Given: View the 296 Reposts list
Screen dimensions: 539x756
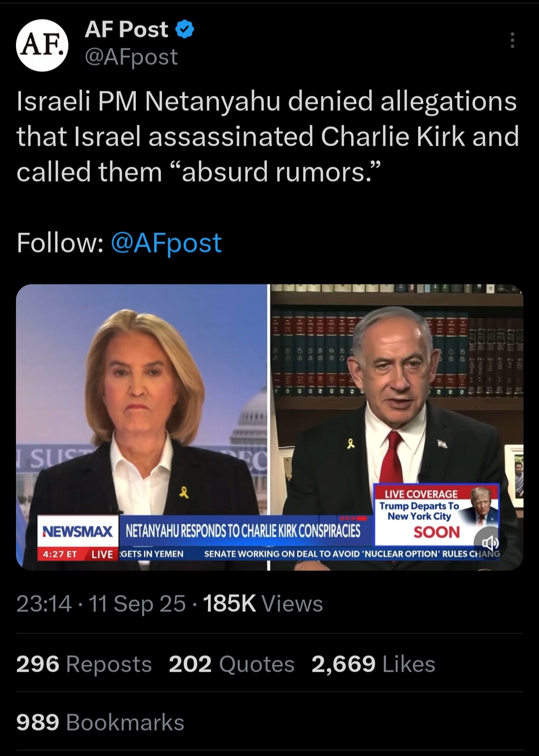Looking at the screenshot, I should [x=84, y=664].
